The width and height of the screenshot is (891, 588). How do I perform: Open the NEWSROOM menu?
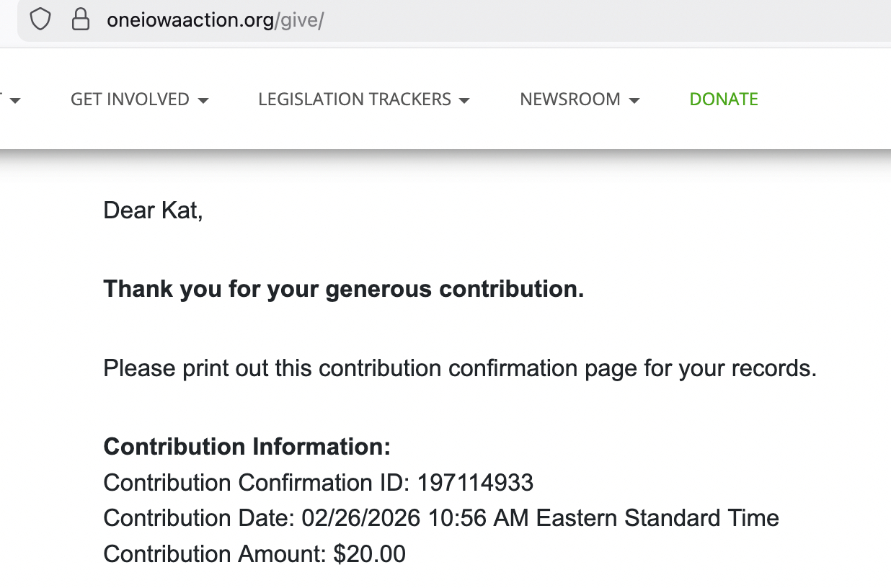pos(570,99)
